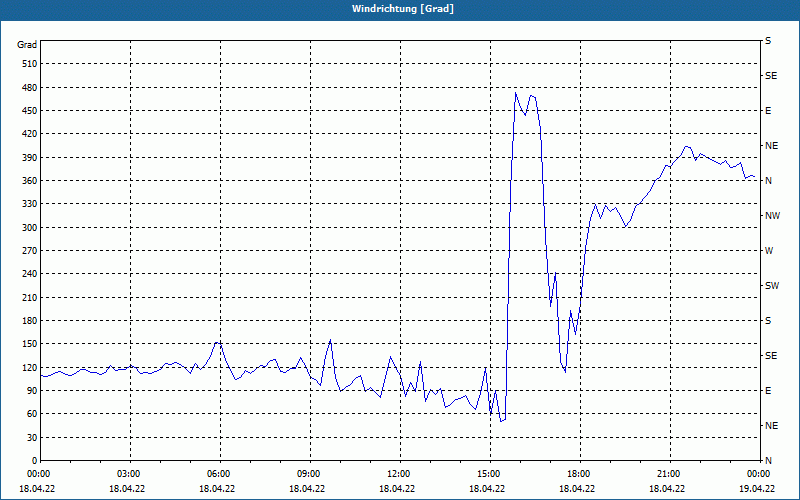Choose the 210 degree axis label
The height and width of the screenshot is (500, 800).
(30, 297)
